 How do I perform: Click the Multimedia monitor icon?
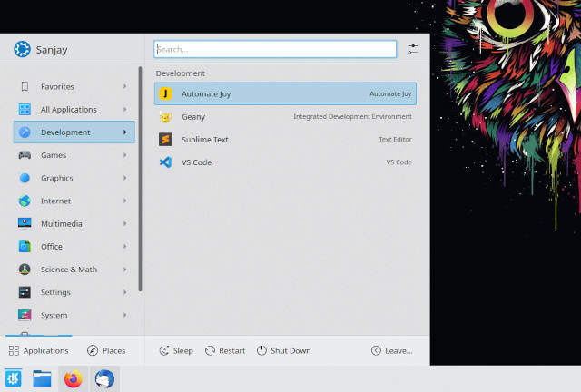[25, 223]
